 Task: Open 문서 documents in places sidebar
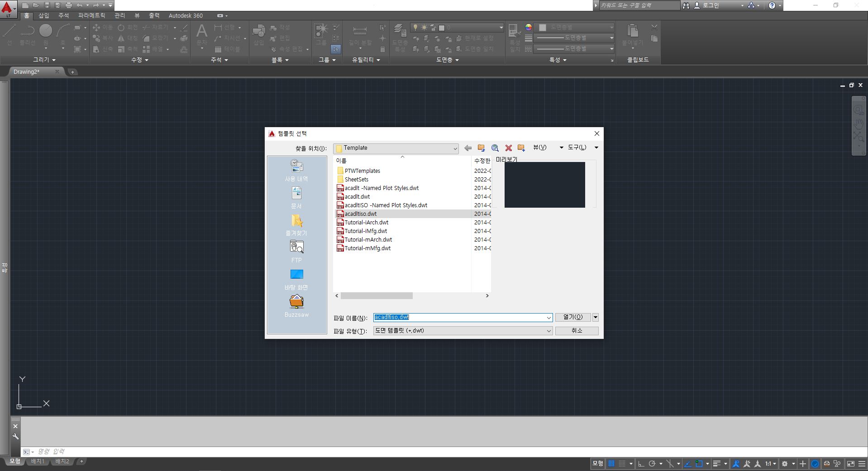point(296,198)
